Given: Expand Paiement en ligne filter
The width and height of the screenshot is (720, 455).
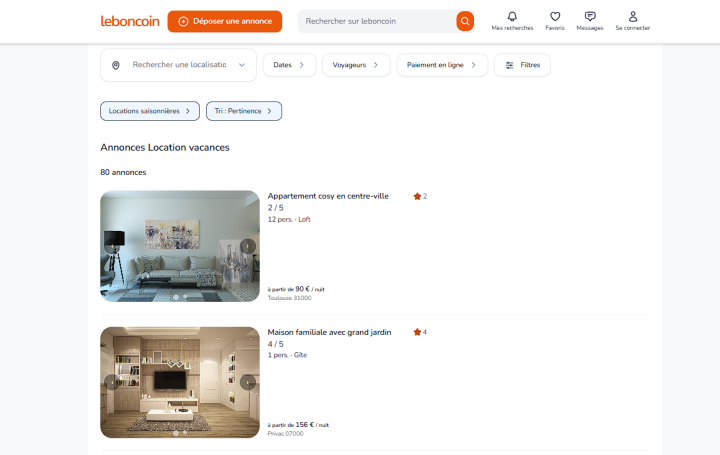Looking at the screenshot, I should pyautogui.click(x=442, y=65).
